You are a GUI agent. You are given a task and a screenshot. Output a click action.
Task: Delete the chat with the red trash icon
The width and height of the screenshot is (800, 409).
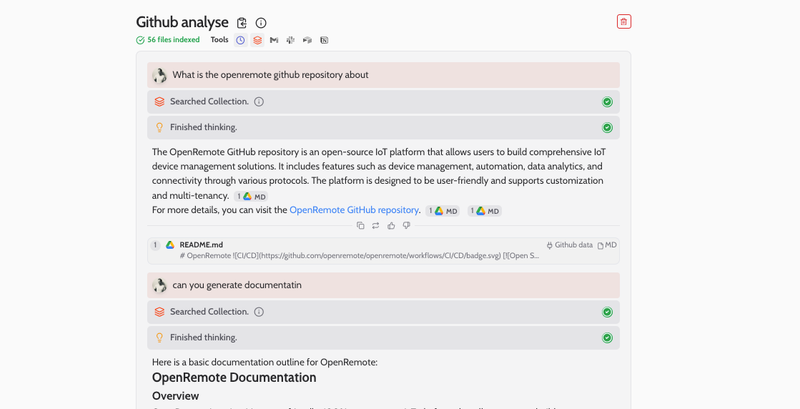[623, 21]
